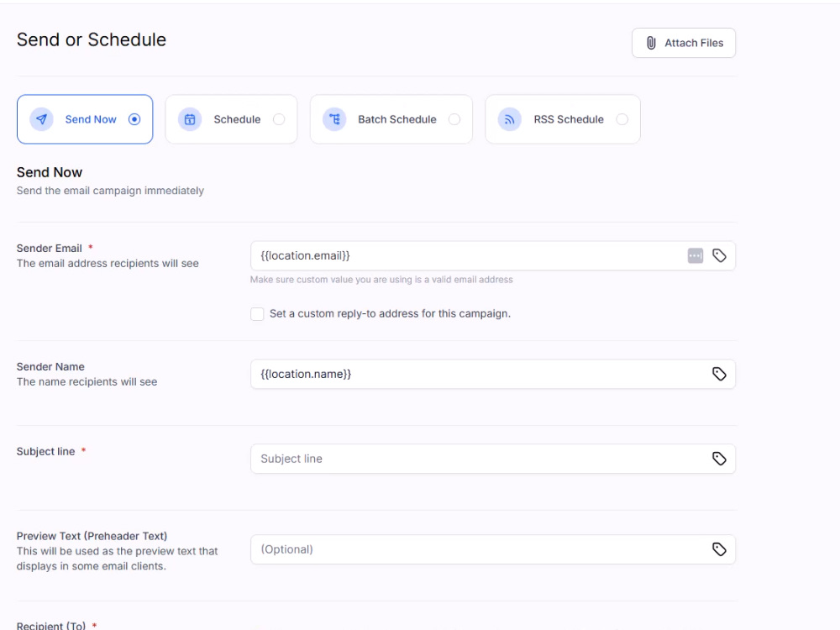Open tag picker in Sender Email field
The width and height of the screenshot is (840, 630).
[719, 255]
